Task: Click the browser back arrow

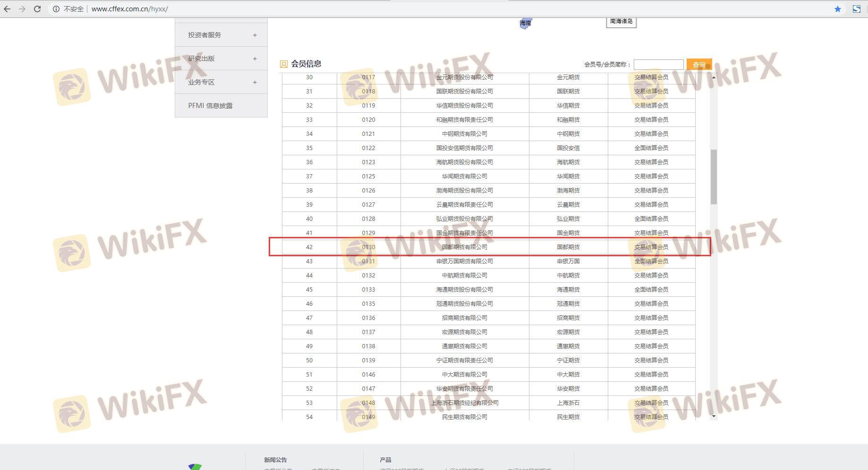Action: point(7,9)
